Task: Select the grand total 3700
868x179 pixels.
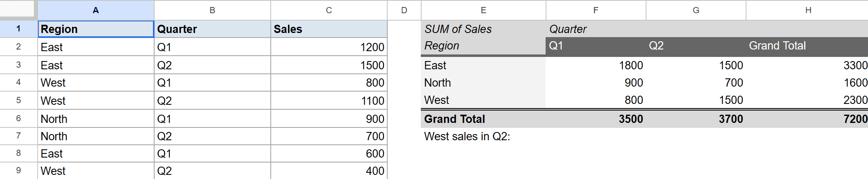Action: click(696, 119)
